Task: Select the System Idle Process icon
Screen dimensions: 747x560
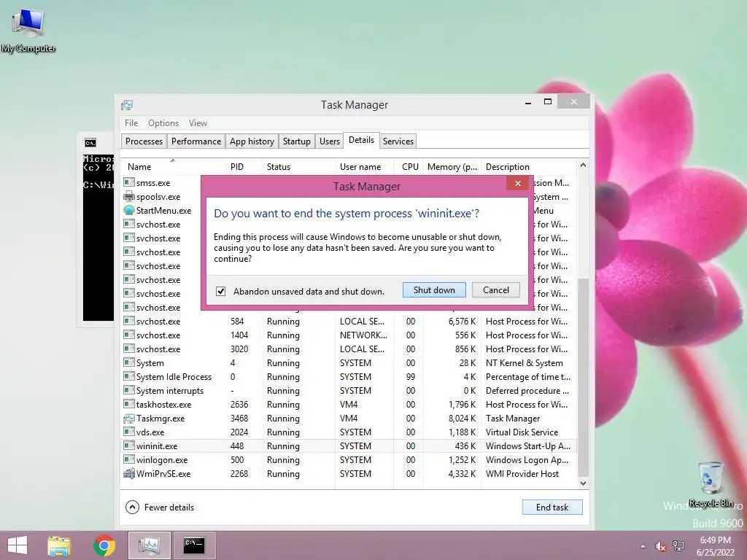Action: (128, 377)
